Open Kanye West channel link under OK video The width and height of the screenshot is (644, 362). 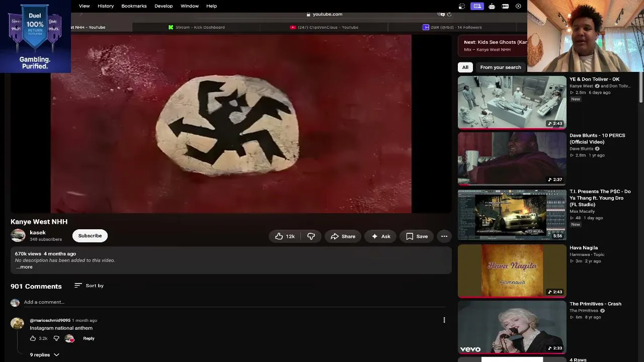pos(581,86)
